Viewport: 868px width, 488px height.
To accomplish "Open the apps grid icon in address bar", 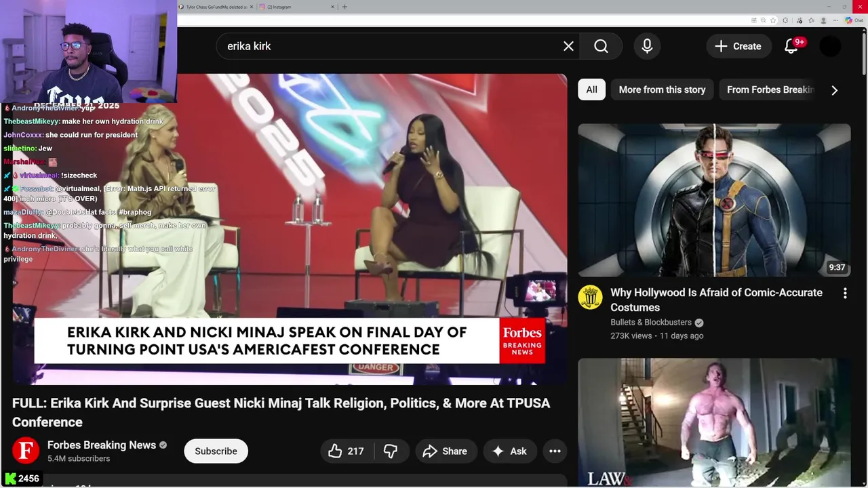I will click(754, 20).
